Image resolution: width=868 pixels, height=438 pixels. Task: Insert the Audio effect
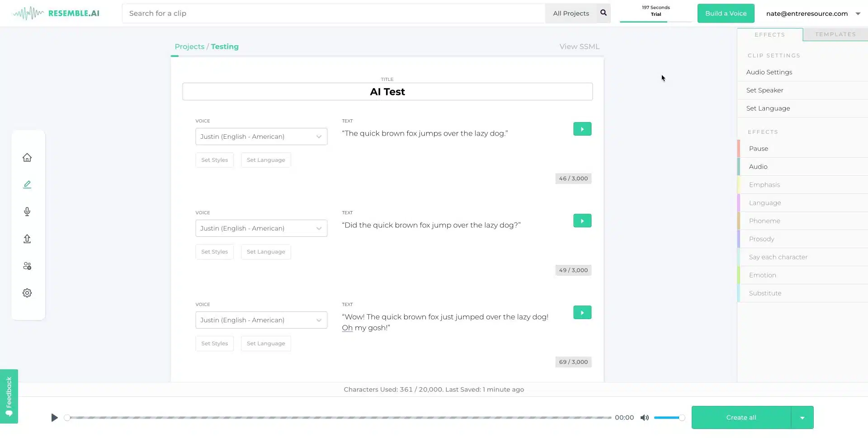(802, 167)
